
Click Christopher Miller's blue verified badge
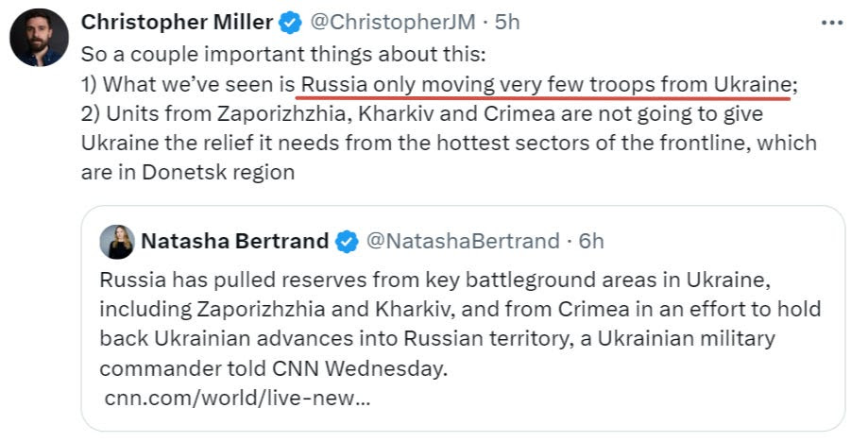tap(290, 23)
